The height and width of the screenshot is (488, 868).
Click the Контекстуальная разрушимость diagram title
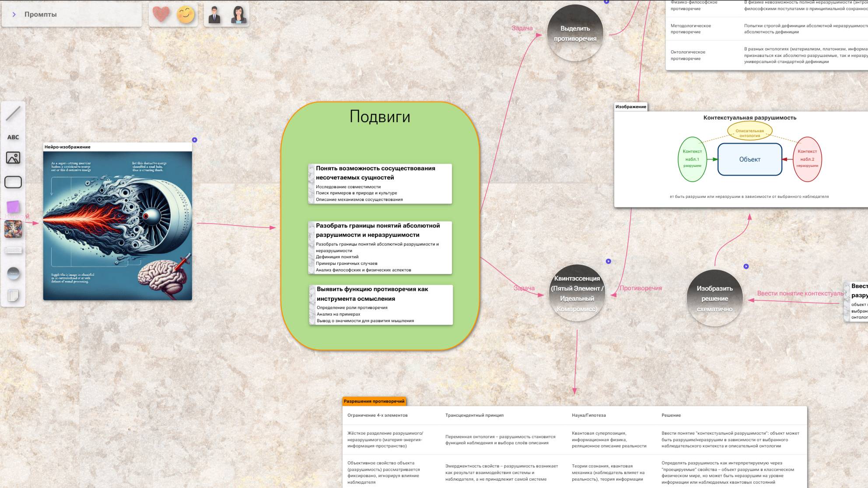point(749,118)
